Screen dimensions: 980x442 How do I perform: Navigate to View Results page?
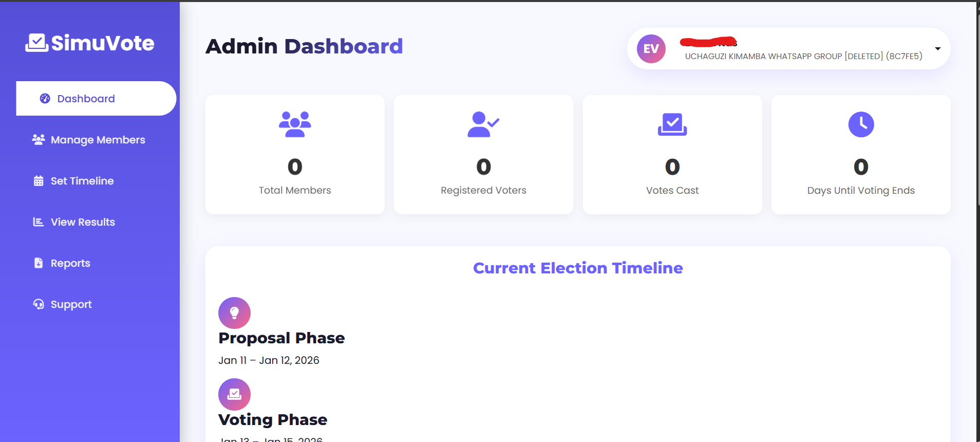point(83,222)
